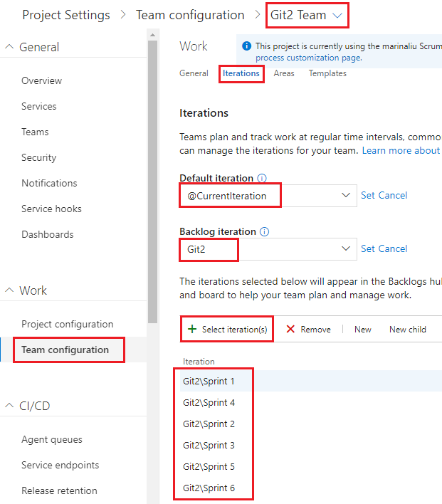Click the red X Remove icon
Image resolution: width=442 pixels, height=504 pixels.
coord(290,330)
